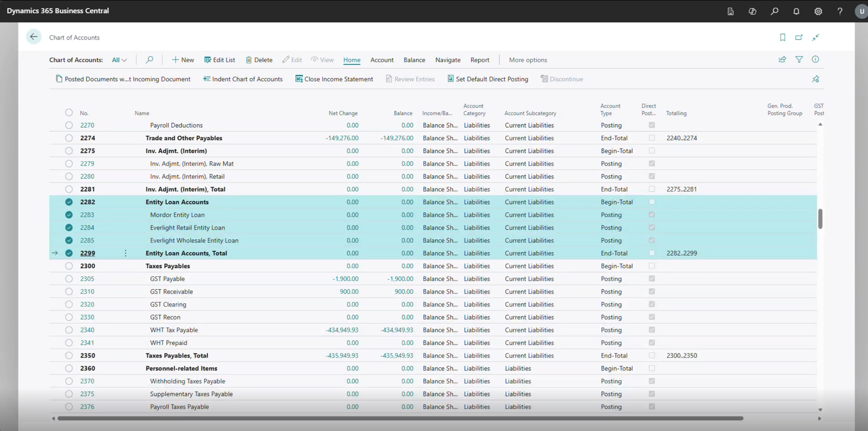Image resolution: width=868 pixels, height=431 pixels.
Task: Open the bookmark icon for this page
Action: click(783, 37)
